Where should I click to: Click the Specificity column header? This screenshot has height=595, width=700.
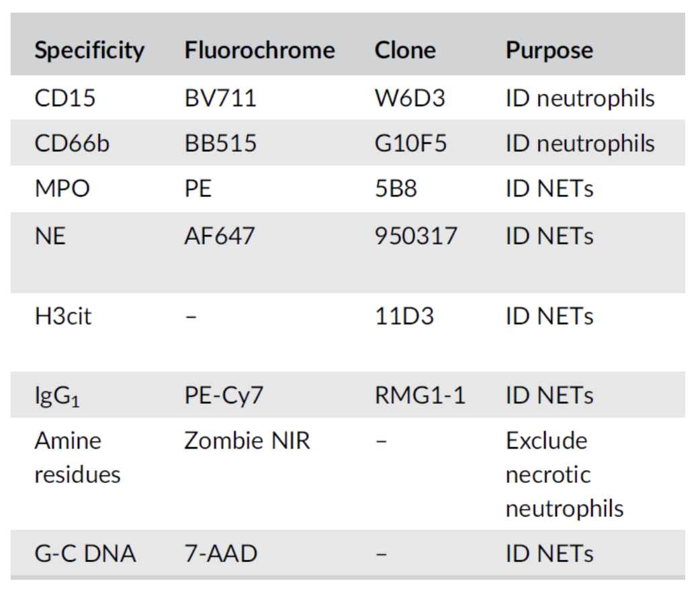(x=89, y=50)
